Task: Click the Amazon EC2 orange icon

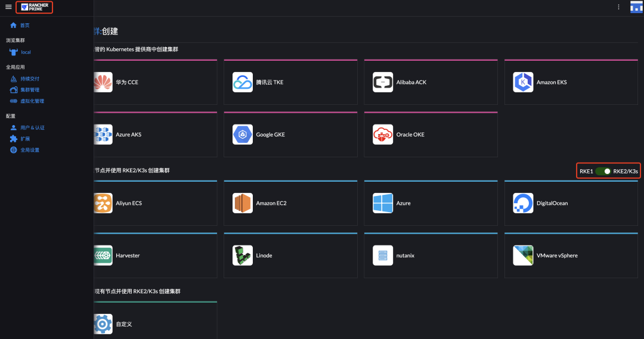Action: (242, 203)
